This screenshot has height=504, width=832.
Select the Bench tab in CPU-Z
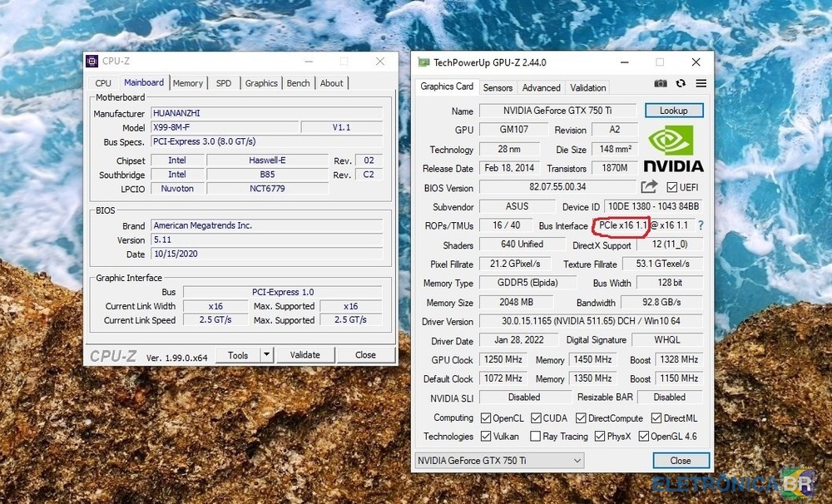[298, 83]
